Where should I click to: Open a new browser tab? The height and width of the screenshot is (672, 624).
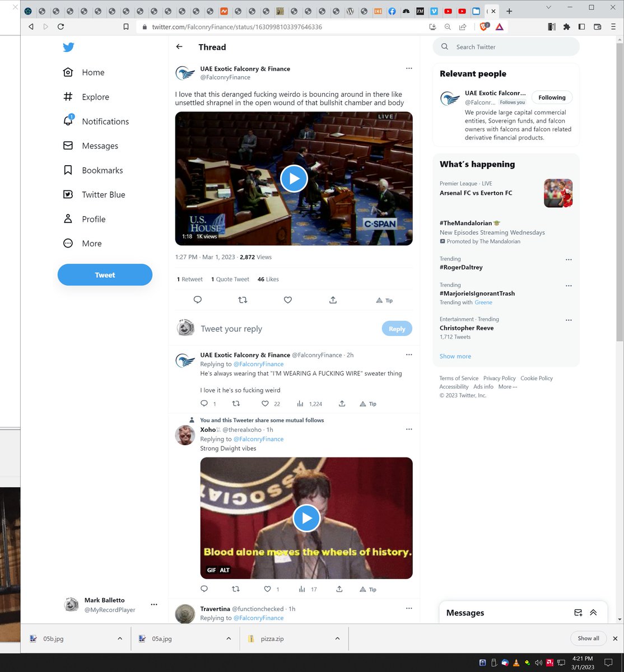[509, 11]
